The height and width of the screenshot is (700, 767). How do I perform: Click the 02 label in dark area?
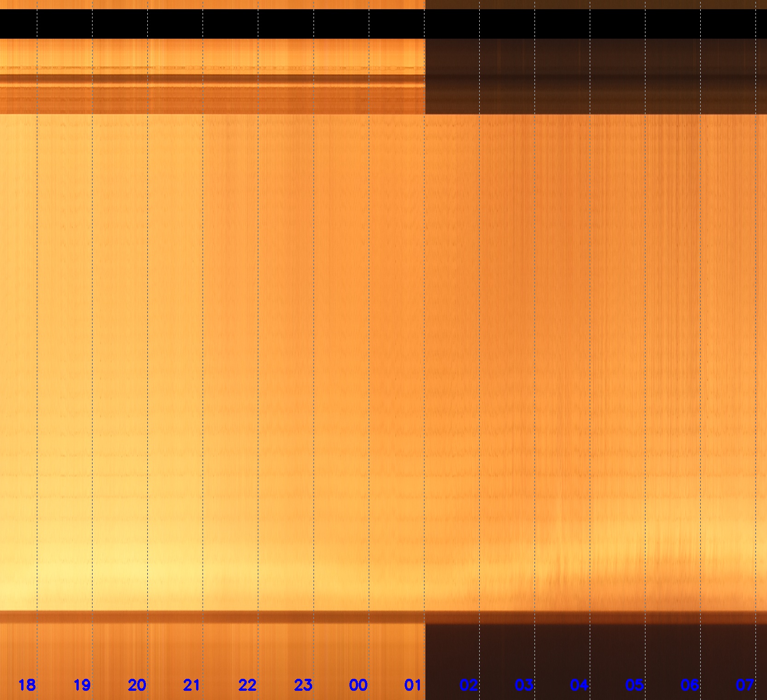point(469,685)
